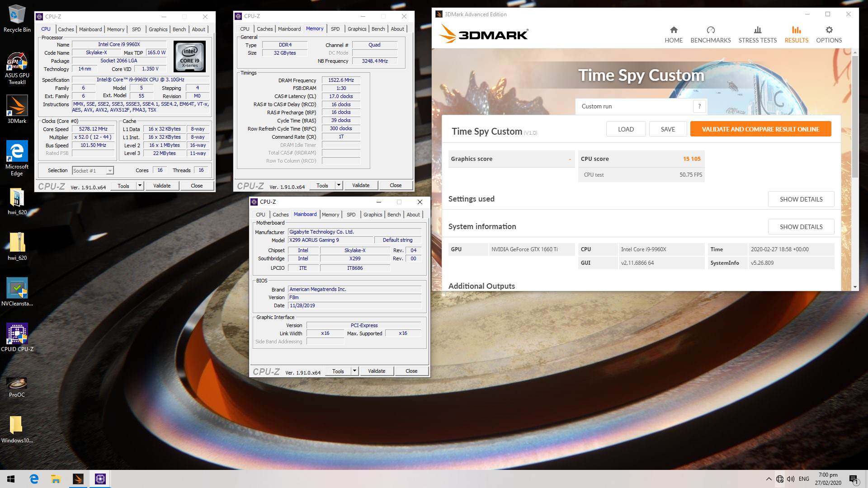Expand Tools dropdown arrow in Memory window
The width and height of the screenshot is (868, 488).
339,185
